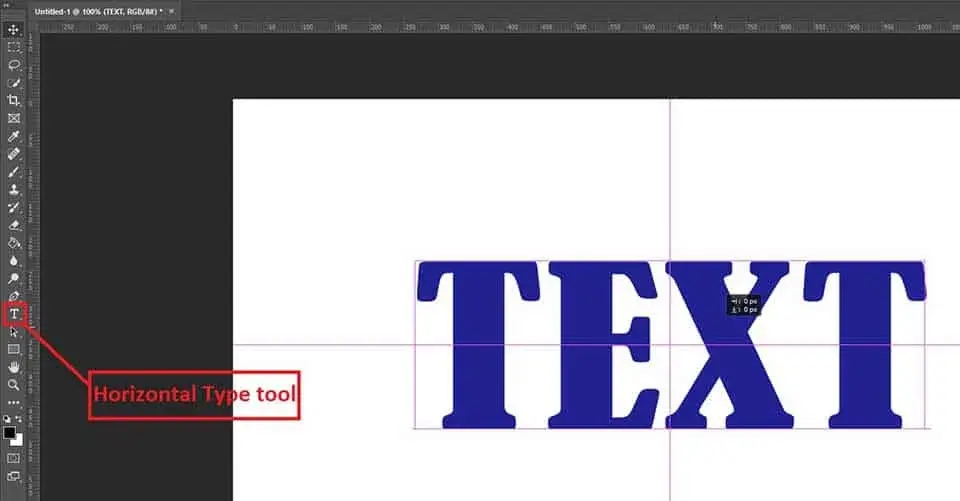Viewport: 960px width, 501px height.
Task: Open the black foreground color swatch
Action: click(x=9, y=433)
